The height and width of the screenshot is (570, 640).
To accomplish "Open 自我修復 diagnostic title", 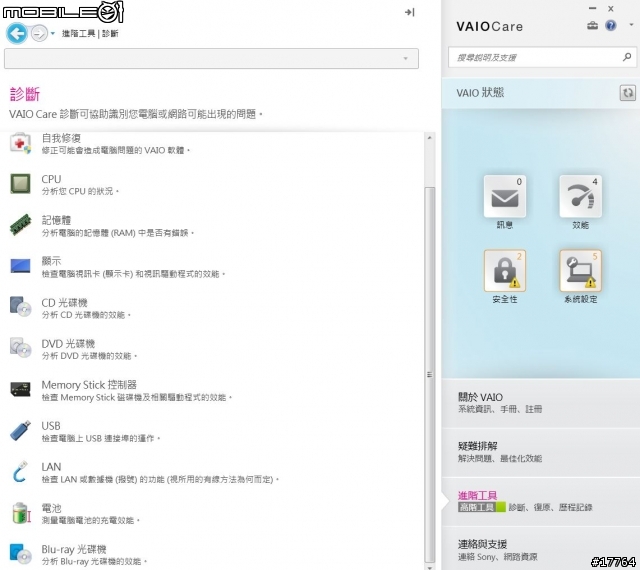I will tap(61, 138).
